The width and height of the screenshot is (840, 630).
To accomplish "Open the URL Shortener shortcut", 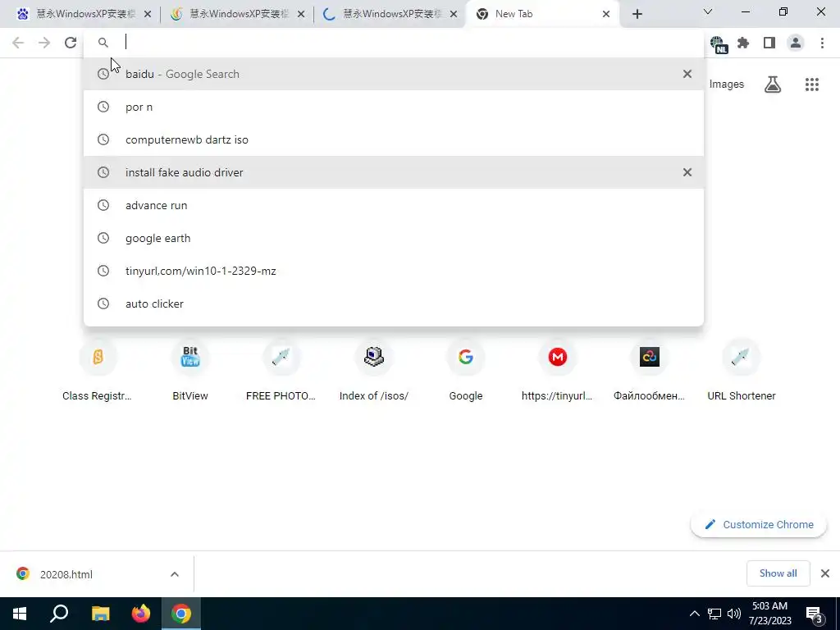I will point(742,370).
